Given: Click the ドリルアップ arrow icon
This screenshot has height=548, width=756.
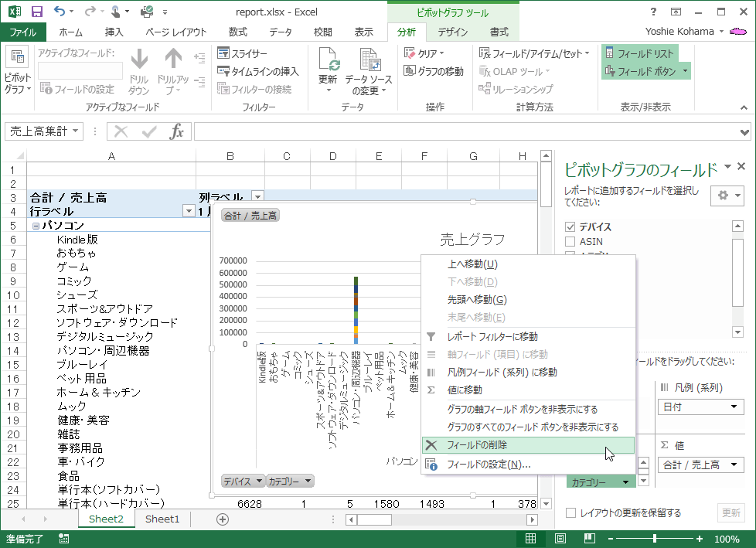Looking at the screenshot, I should coord(173,59).
